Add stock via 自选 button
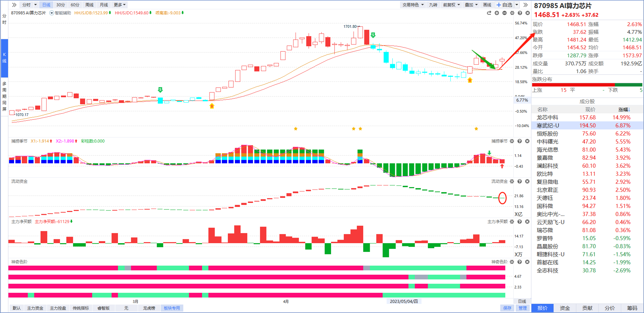Image resolution: width=644 pixels, height=313 pixels. [x=505, y=5]
